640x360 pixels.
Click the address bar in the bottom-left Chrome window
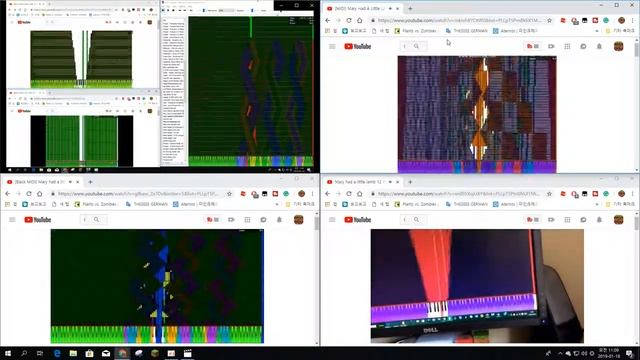coord(139,194)
